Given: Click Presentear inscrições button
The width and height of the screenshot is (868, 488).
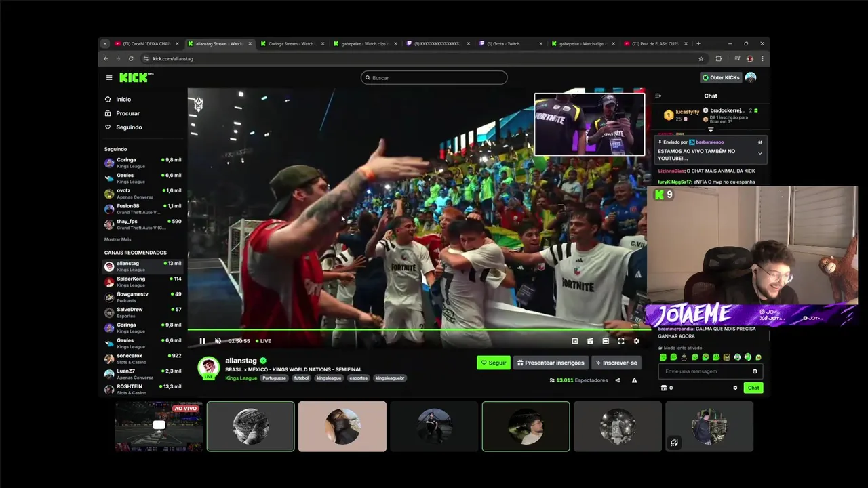Looking at the screenshot, I should pyautogui.click(x=551, y=363).
